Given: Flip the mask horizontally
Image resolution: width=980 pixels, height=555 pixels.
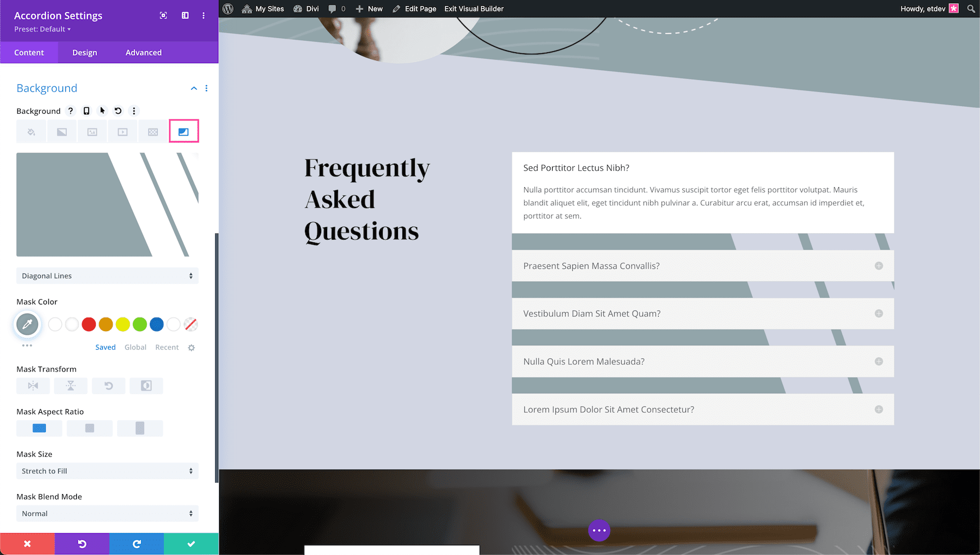Looking at the screenshot, I should [33, 386].
